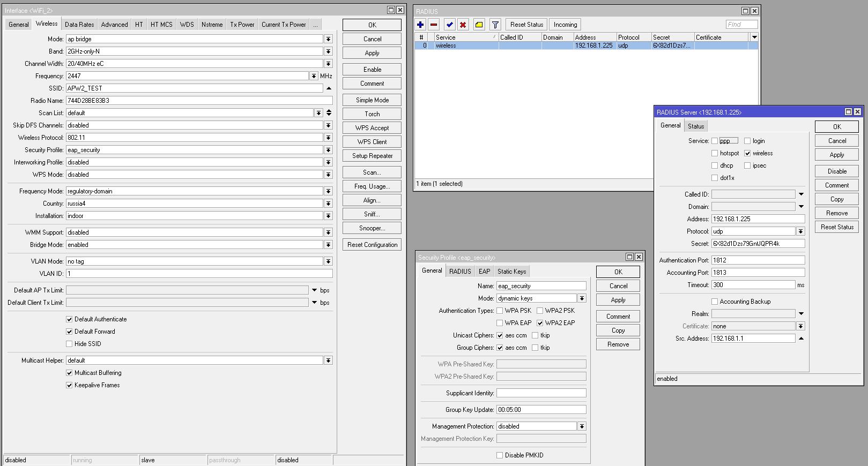
Task: Uncheck wireless service in RADIUS Server
Action: 747,153
